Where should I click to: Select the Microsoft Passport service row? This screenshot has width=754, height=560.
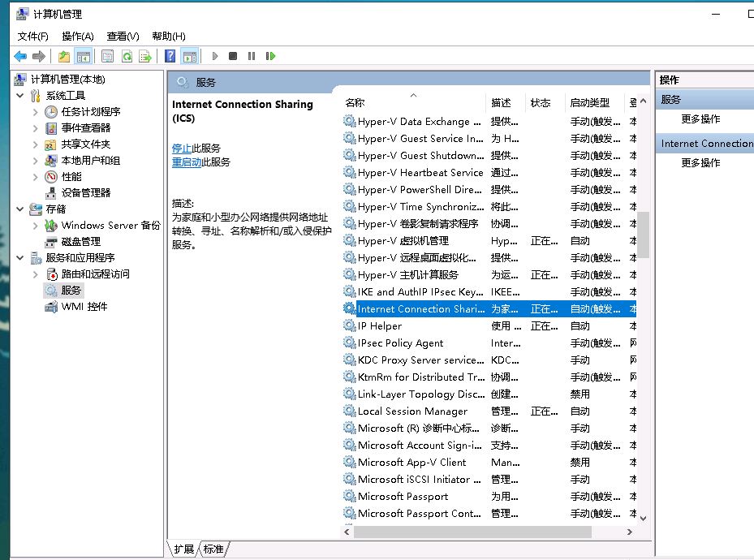pos(489,496)
